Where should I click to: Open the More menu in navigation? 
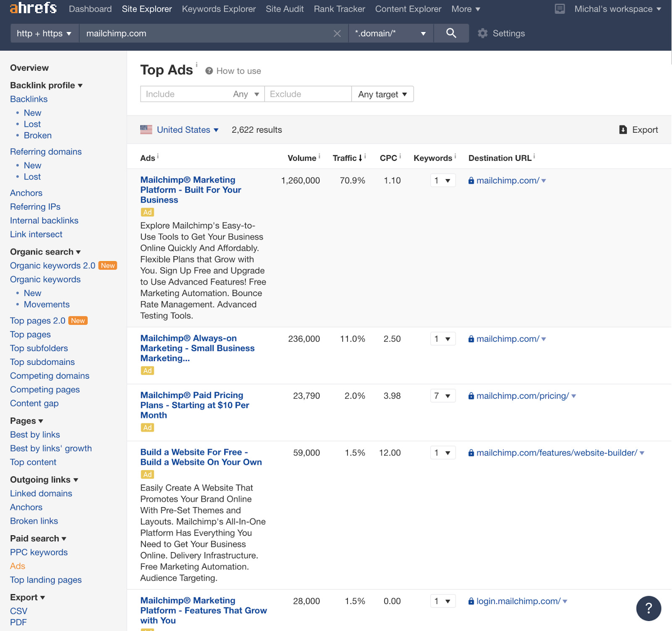pos(465,9)
